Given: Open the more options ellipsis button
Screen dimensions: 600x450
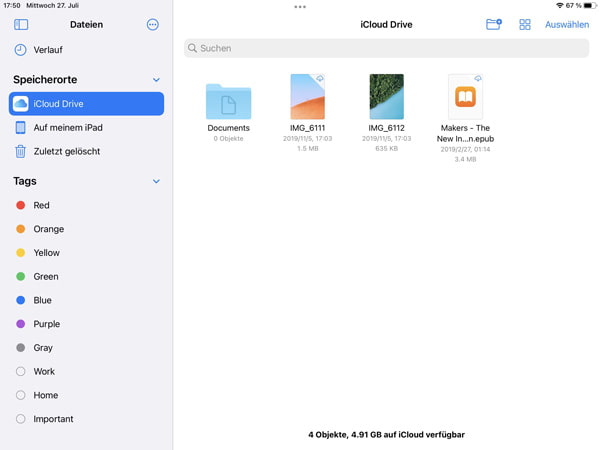Looking at the screenshot, I should 153,24.
